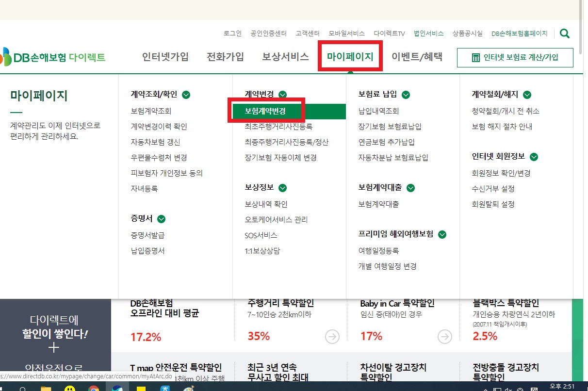Image resolution: width=588 pixels, height=391 pixels.
Task: Open 납입증명서 link
Action: [x=147, y=251]
